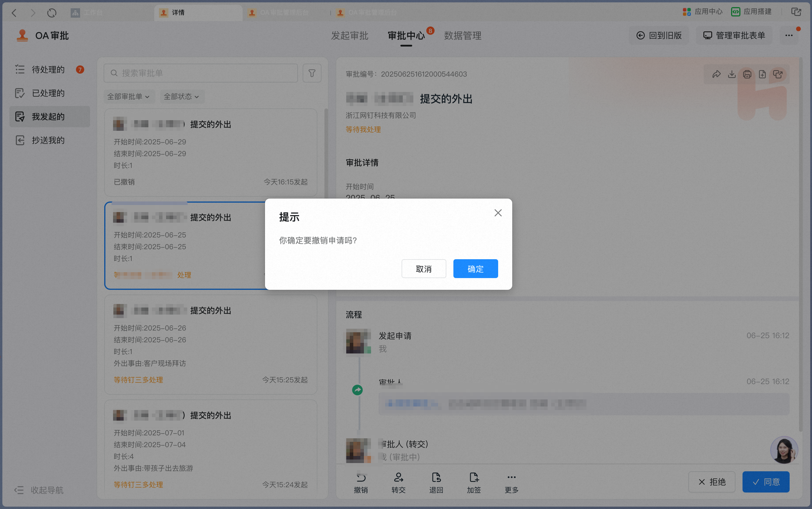Go to 发起审批 tab

click(x=349, y=35)
